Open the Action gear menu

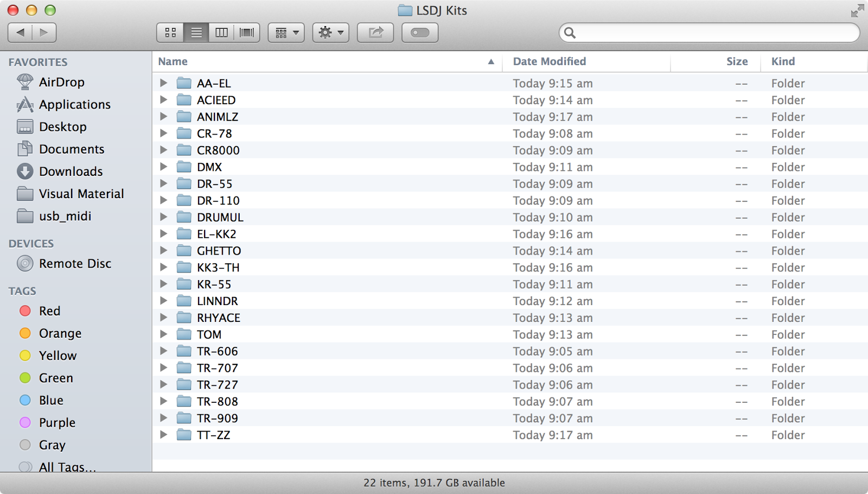click(331, 33)
